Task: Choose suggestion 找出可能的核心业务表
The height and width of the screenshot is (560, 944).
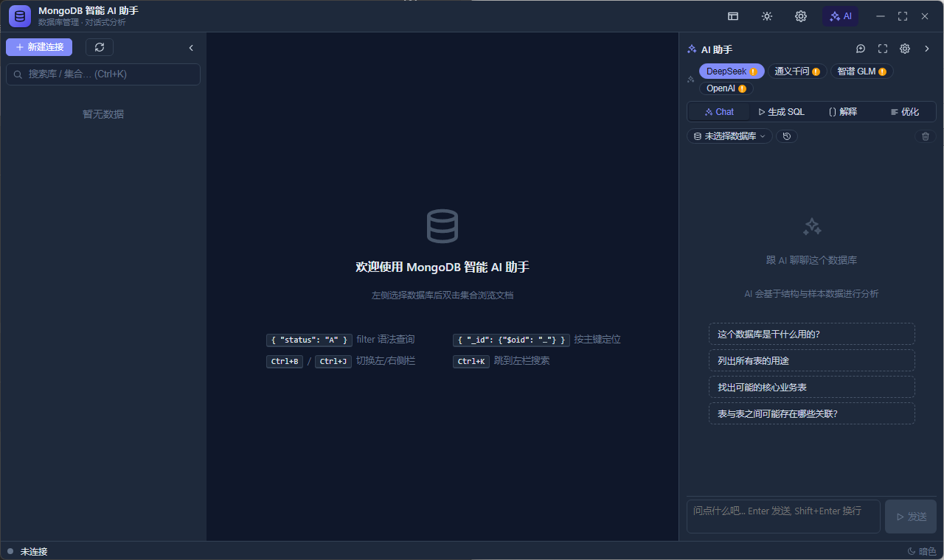Action: (x=812, y=387)
